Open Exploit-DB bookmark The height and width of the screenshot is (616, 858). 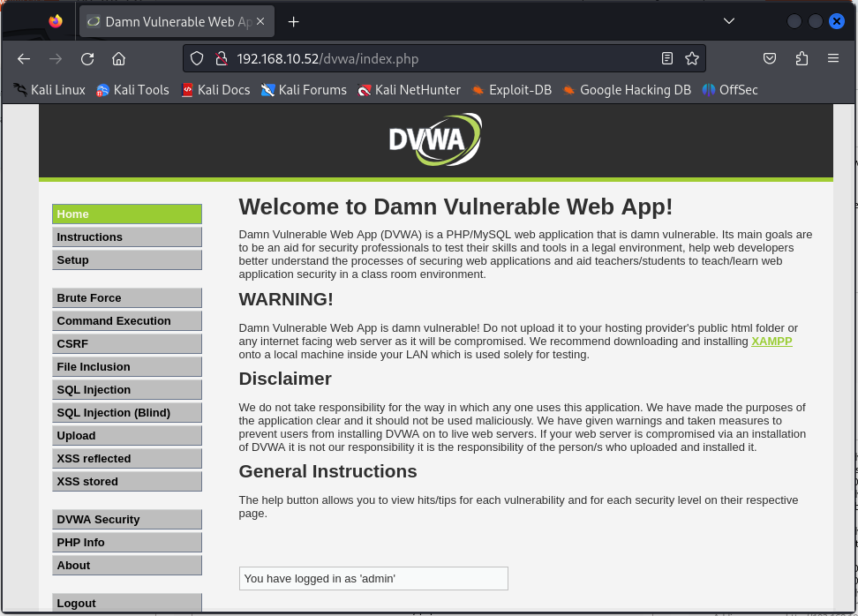[x=512, y=90]
